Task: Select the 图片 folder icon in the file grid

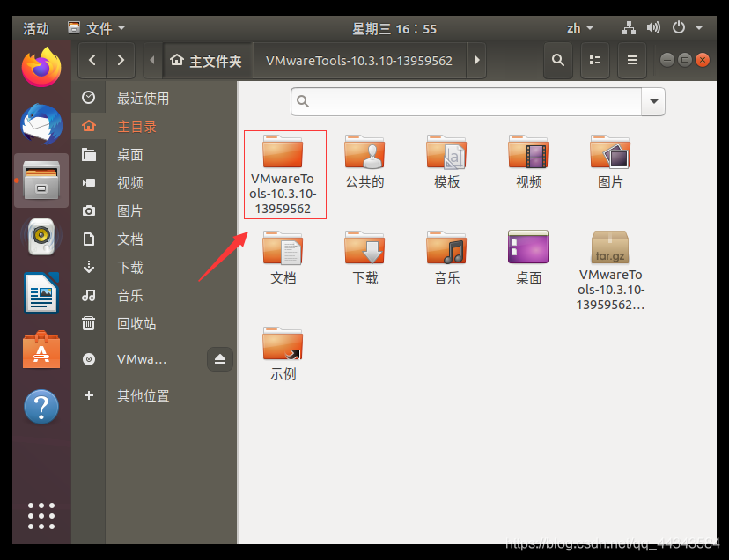Action: point(610,162)
